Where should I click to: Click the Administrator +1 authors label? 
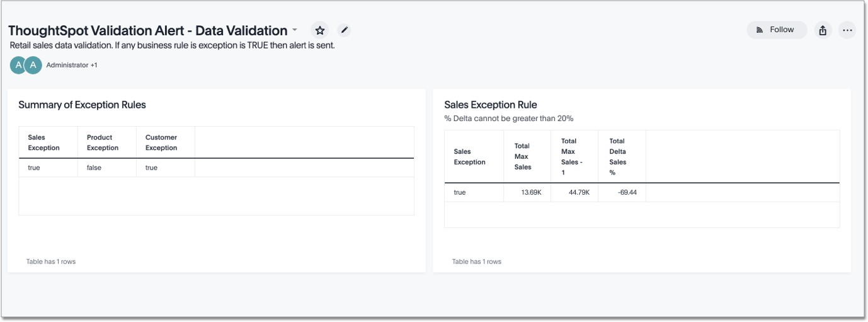point(72,65)
